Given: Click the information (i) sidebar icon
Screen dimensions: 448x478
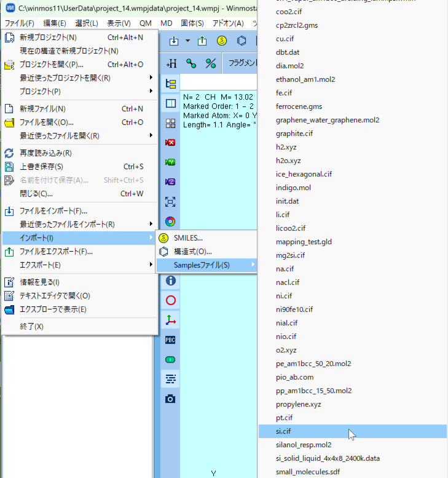Looking at the screenshot, I should click(171, 281).
